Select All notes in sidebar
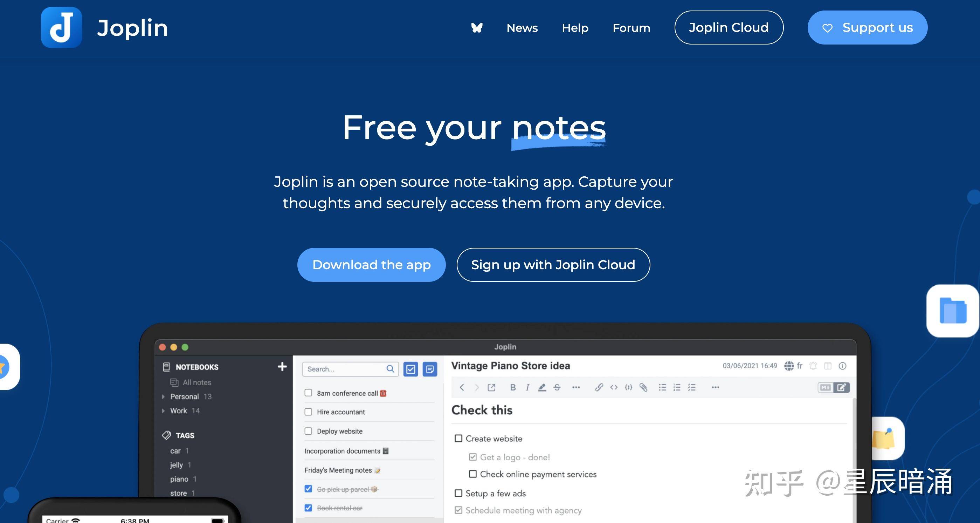Image resolution: width=980 pixels, height=523 pixels. coord(197,382)
